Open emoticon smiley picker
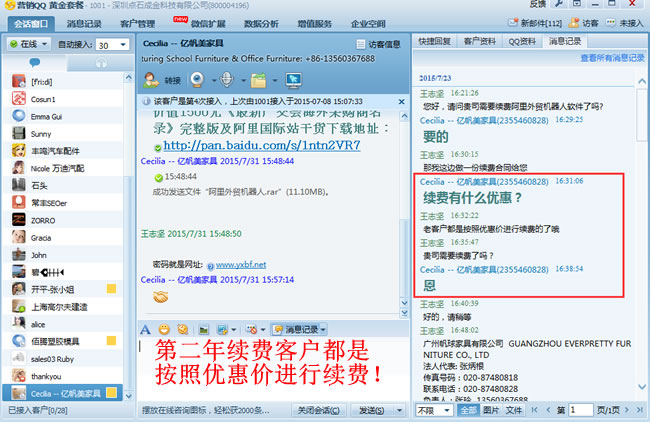650x422 pixels. click(x=164, y=329)
